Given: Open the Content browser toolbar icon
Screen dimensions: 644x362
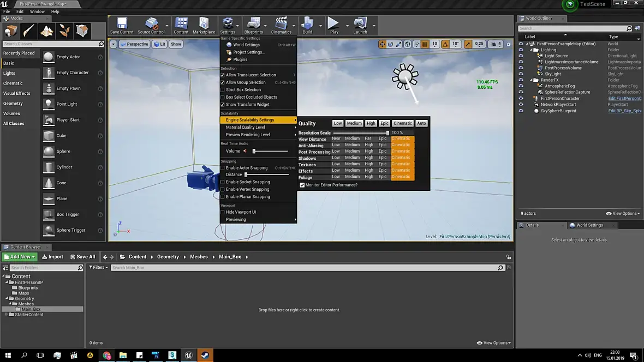Looking at the screenshot, I should coord(181,26).
